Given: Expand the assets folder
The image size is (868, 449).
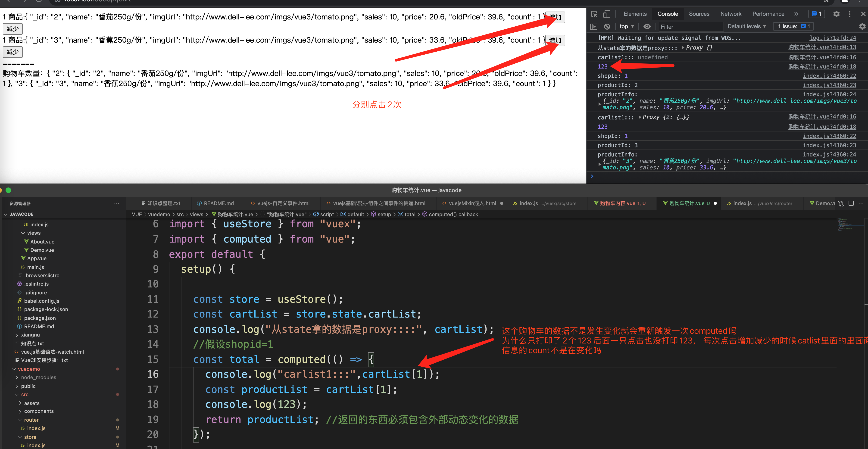Looking at the screenshot, I should coord(32,403).
